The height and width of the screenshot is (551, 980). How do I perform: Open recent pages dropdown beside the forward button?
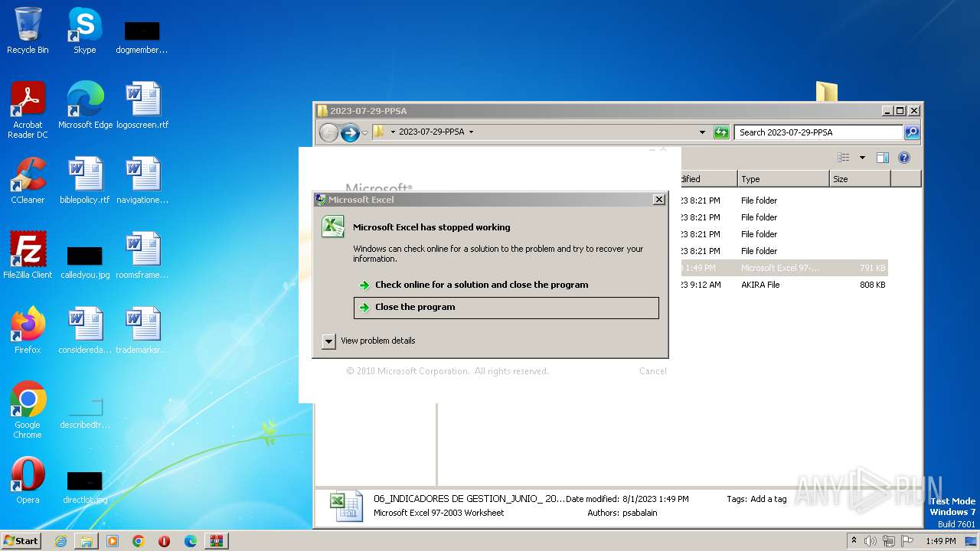point(365,132)
